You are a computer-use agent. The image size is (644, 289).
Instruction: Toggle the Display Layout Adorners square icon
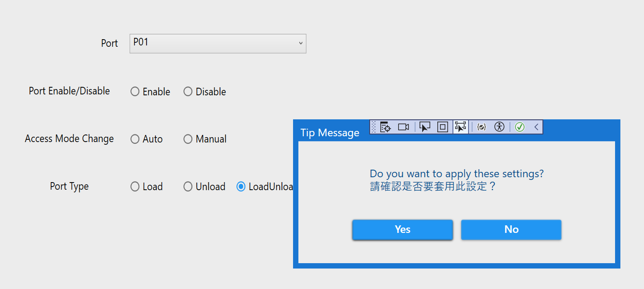[x=443, y=127]
